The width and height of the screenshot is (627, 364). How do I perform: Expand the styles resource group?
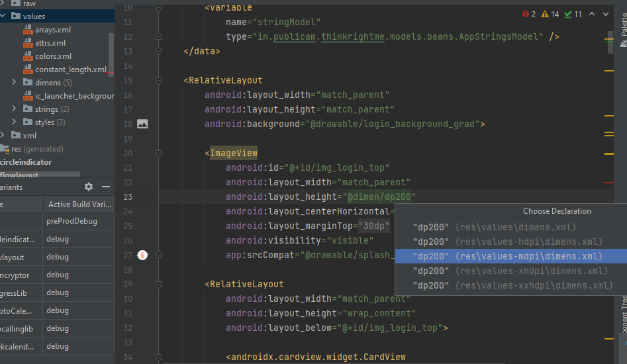coord(15,122)
